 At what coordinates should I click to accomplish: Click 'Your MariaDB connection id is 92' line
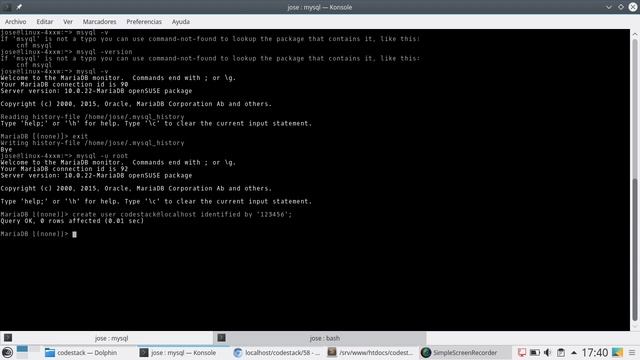tap(64, 169)
